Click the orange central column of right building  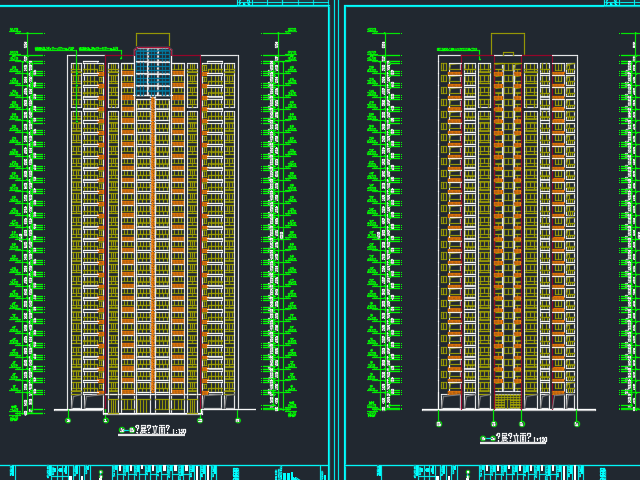(508, 230)
